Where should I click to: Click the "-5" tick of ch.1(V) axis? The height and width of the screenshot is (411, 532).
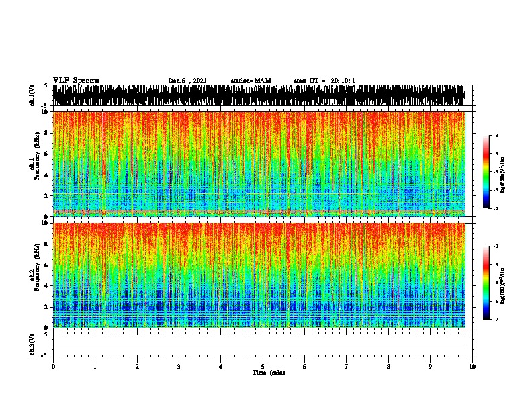pos(45,106)
